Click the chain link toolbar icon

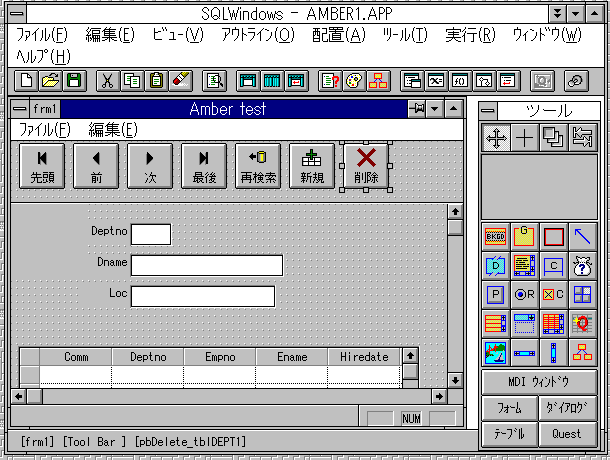point(576,81)
